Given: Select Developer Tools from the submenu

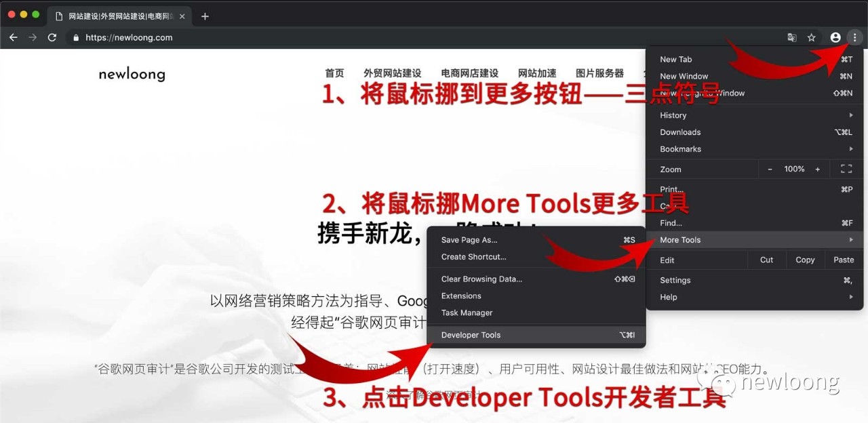Looking at the screenshot, I should (x=471, y=334).
